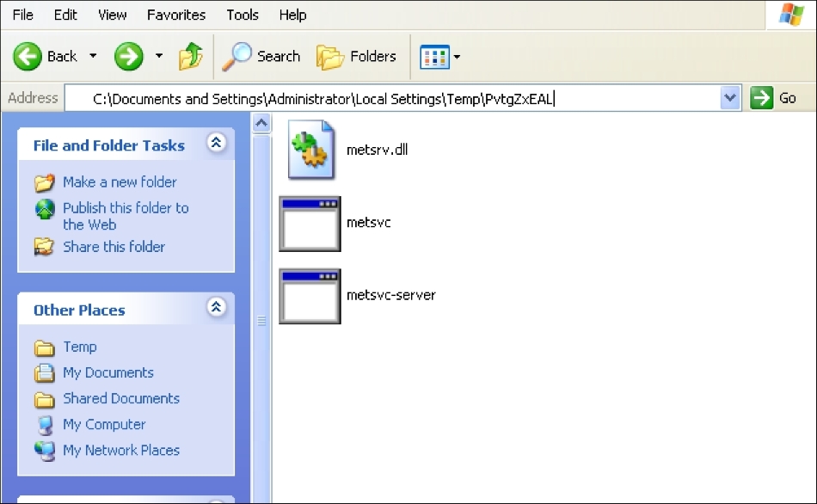Screen dimensions: 817x504
Task: Click the Views grid icon
Action: click(x=434, y=56)
